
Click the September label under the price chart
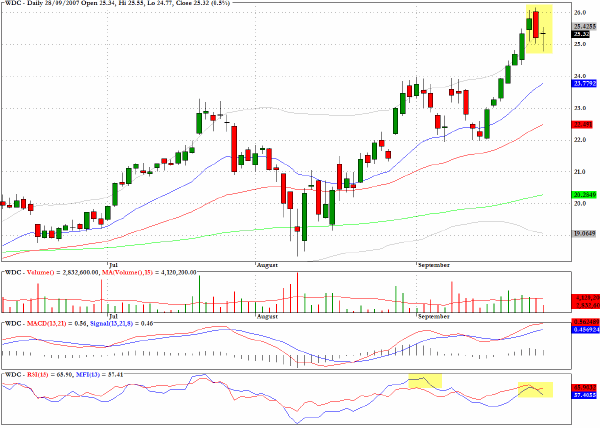[x=434, y=265]
